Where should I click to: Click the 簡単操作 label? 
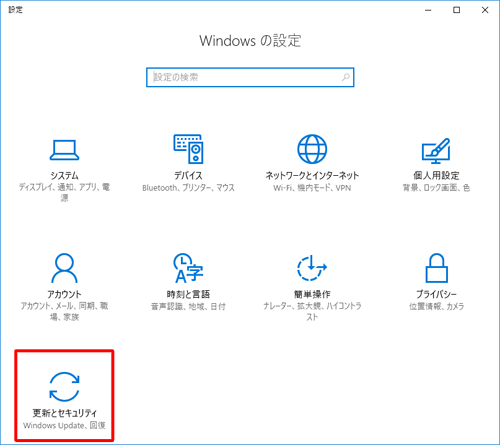312,294
